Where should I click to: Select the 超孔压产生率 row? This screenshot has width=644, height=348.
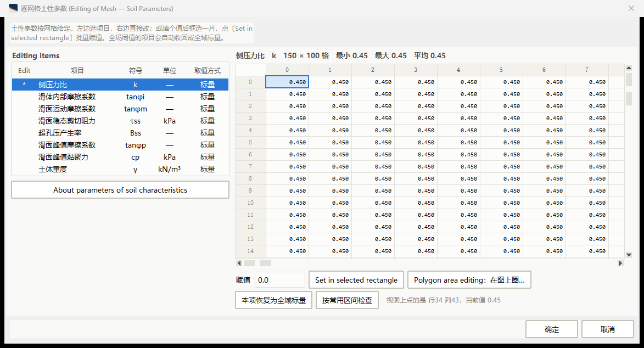120,133
